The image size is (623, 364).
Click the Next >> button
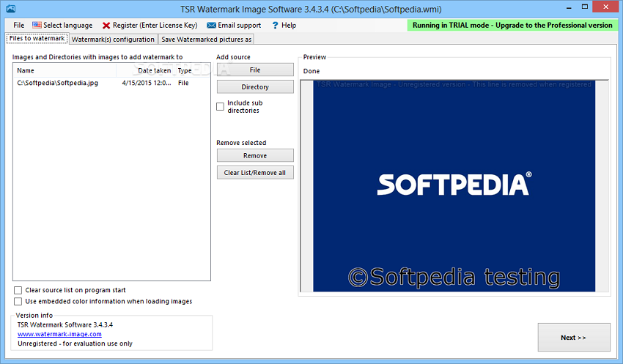573,338
